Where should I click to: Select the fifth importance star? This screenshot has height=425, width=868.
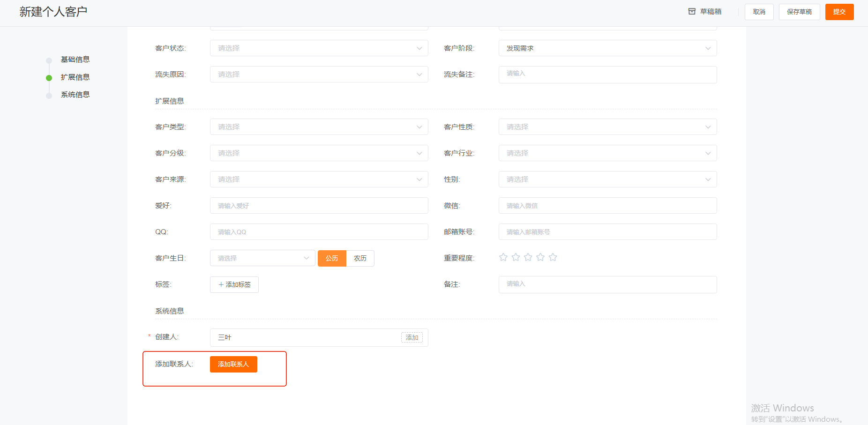553,257
